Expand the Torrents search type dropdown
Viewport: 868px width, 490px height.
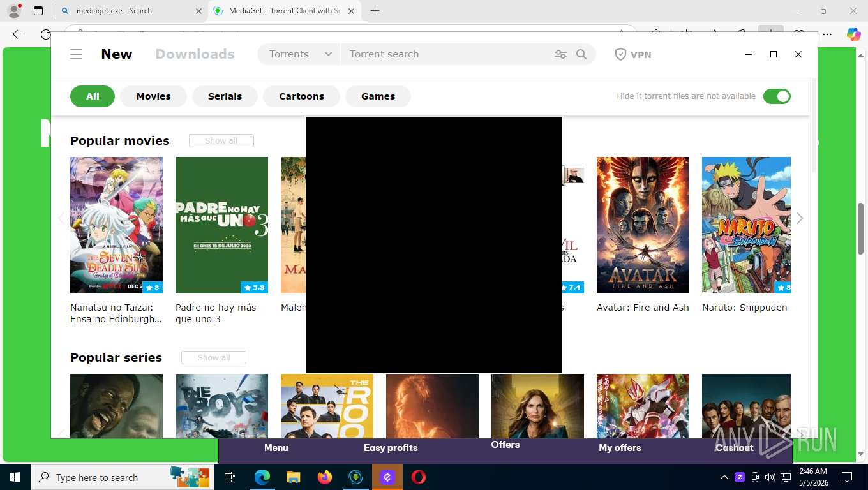pyautogui.click(x=300, y=54)
